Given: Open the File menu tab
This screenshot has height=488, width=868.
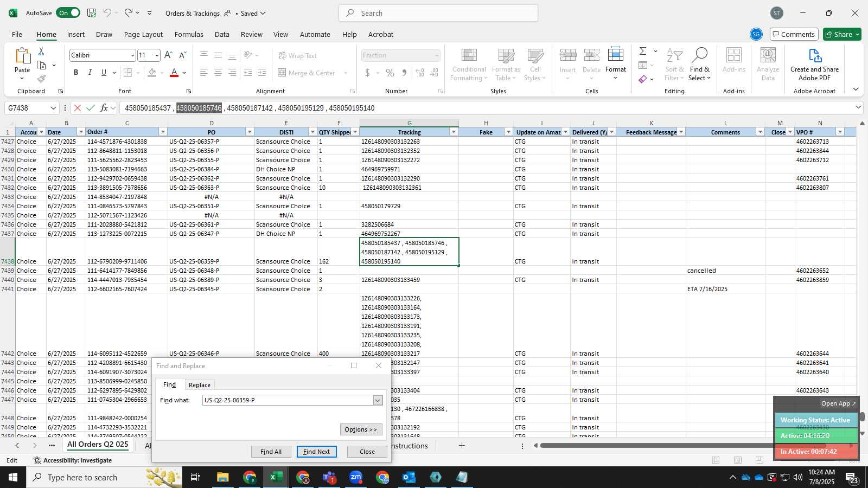Looking at the screenshot, I should pos(17,34).
